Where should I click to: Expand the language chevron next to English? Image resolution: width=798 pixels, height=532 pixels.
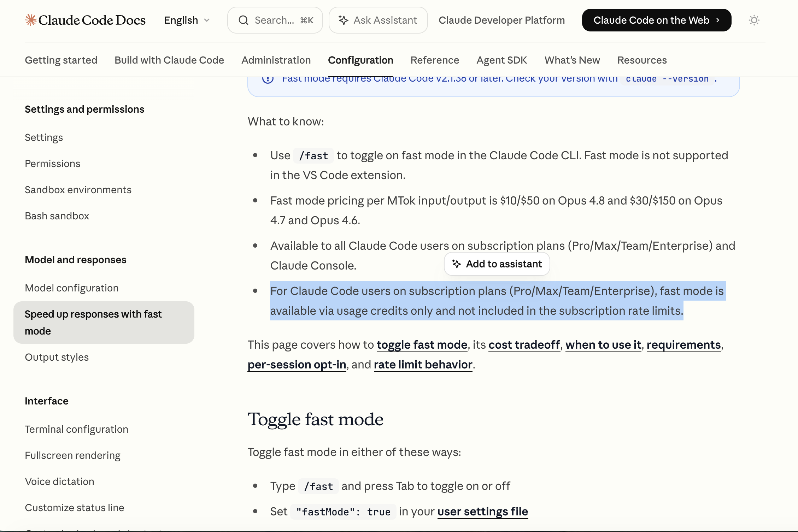207,20
